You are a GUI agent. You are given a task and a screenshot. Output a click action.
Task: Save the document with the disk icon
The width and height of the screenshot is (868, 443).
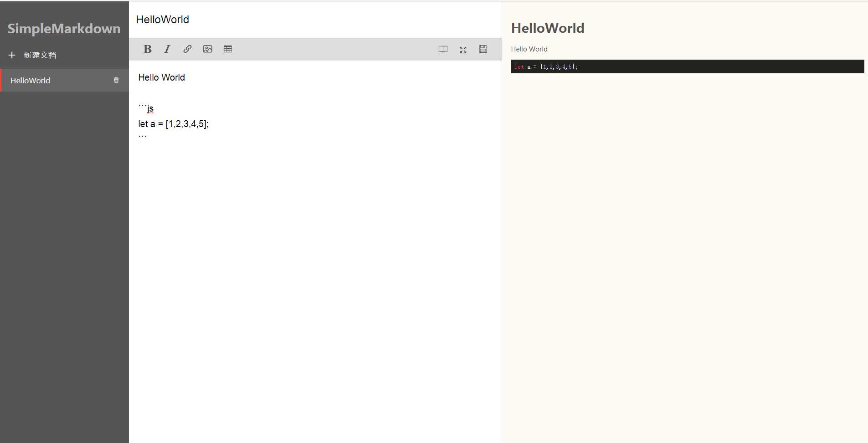483,49
